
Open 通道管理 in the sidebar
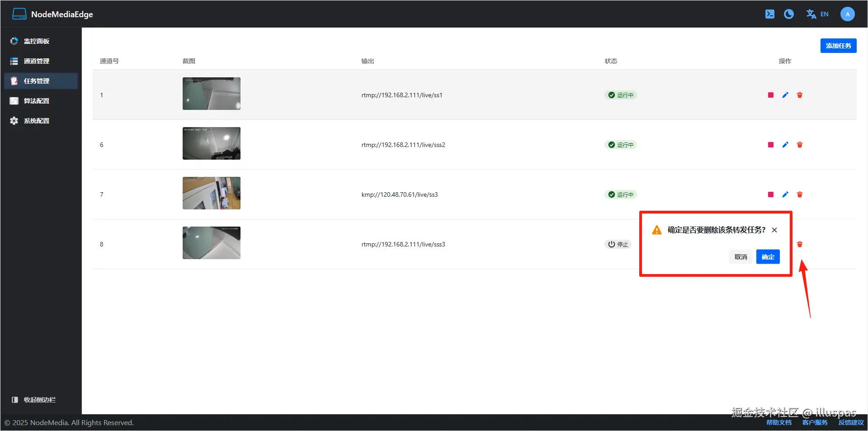[41, 61]
